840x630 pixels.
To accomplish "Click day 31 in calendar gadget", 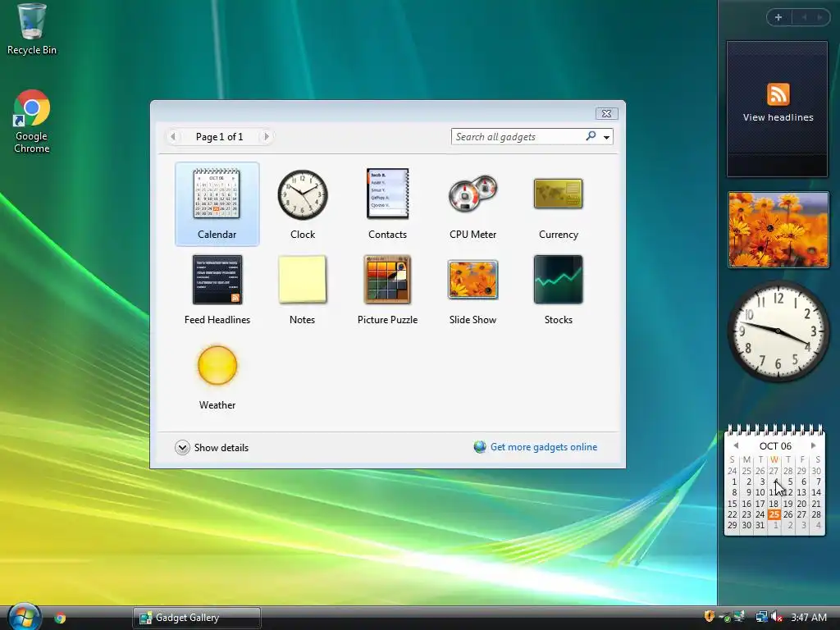I will [x=760, y=526].
